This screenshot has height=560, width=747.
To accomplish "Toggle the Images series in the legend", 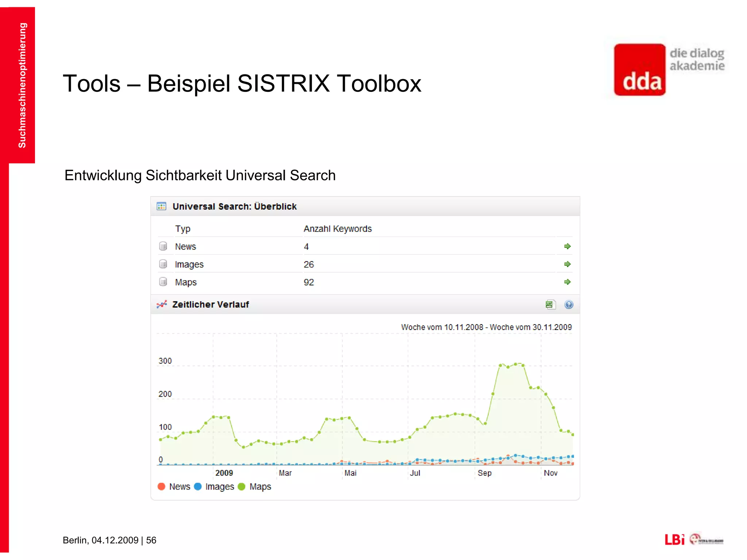I will pos(214,487).
